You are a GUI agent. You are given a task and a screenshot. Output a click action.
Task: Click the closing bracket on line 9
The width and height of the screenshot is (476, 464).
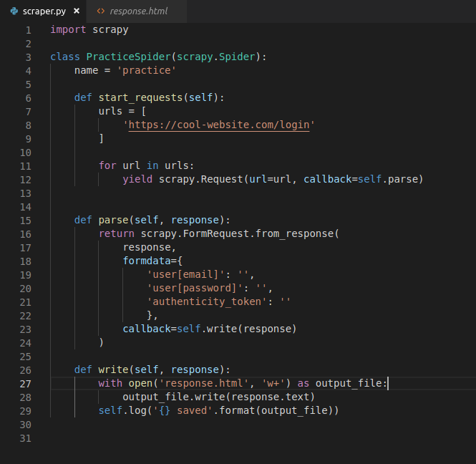coord(102,138)
